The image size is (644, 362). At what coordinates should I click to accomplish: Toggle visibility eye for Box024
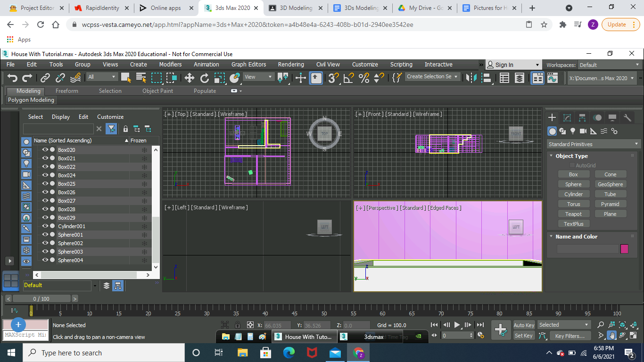[45, 175]
